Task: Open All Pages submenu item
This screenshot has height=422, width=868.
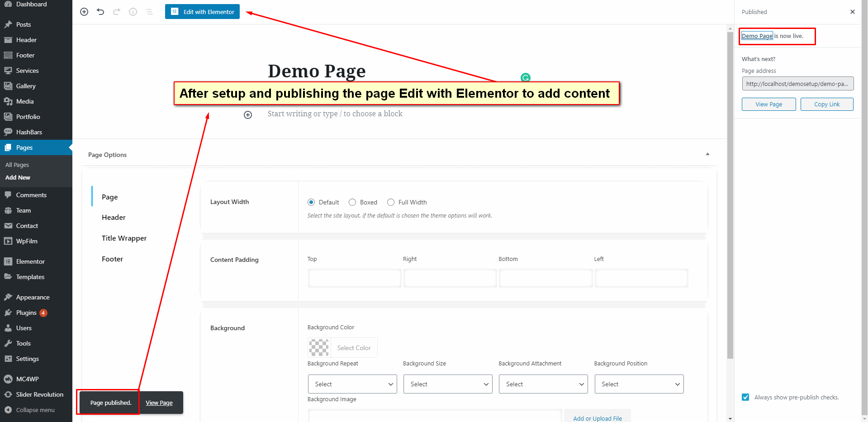Action: pyautogui.click(x=17, y=165)
